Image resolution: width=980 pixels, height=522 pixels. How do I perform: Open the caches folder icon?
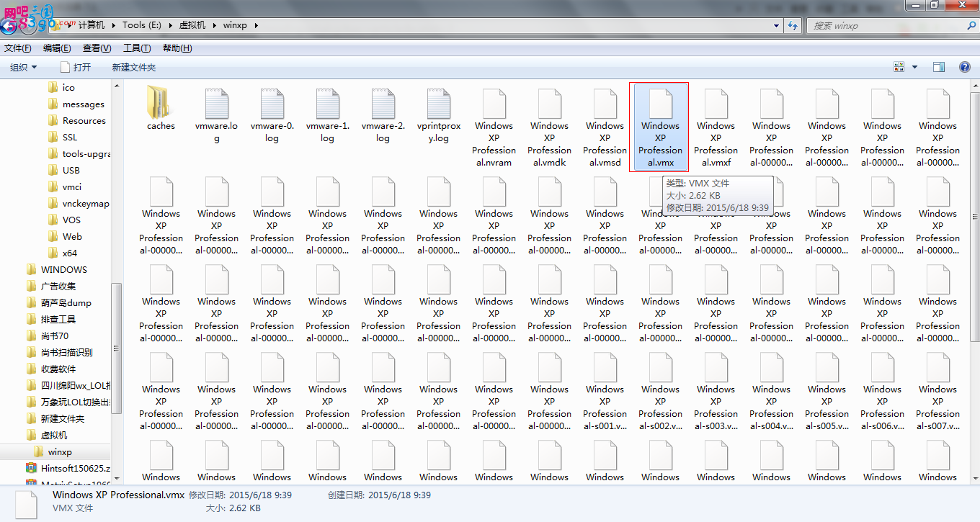click(x=161, y=102)
